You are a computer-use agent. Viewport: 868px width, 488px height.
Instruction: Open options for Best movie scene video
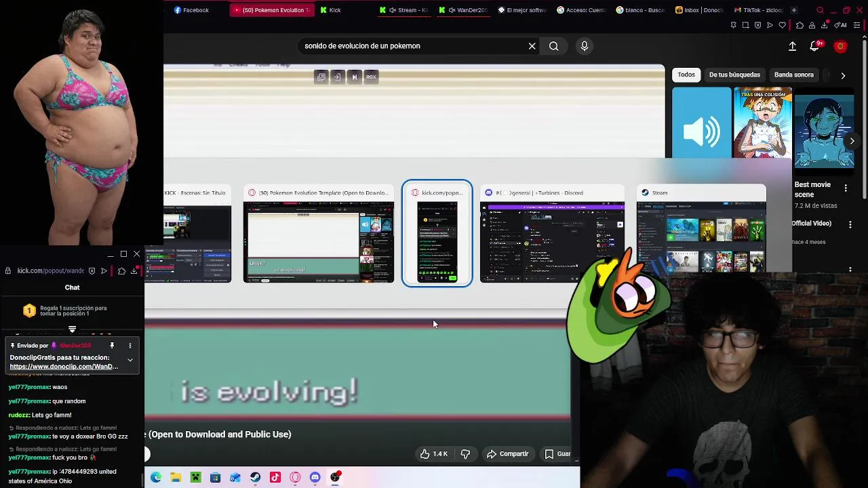click(846, 188)
